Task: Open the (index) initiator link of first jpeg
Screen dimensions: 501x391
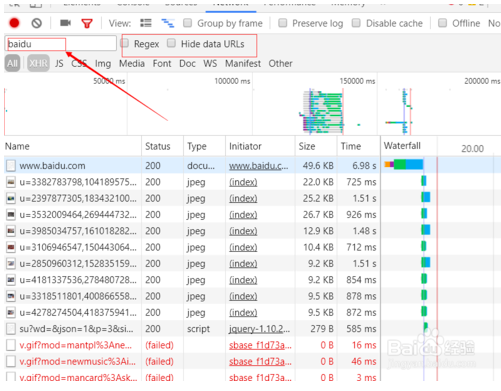Action: [243, 182]
